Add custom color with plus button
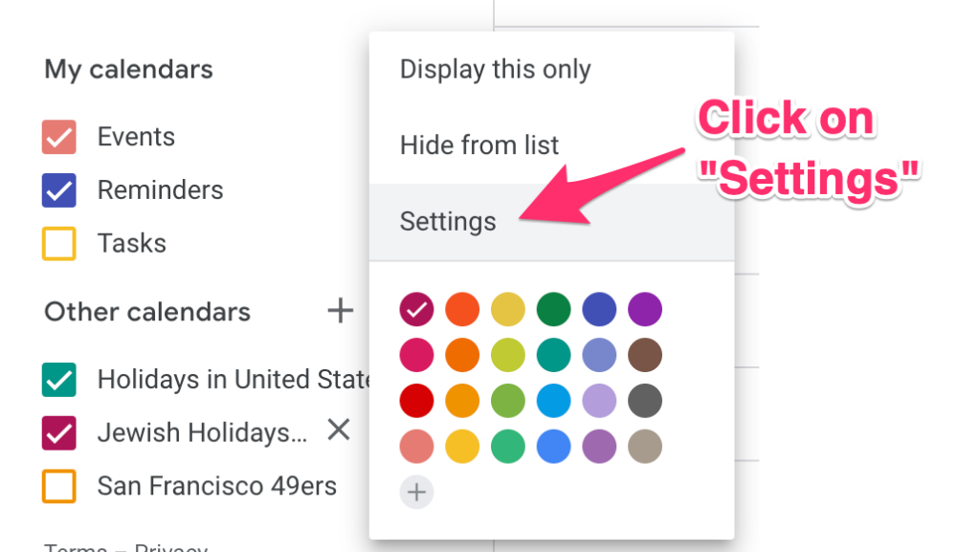This screenshot has height=552, width=980. coord(416,493)
